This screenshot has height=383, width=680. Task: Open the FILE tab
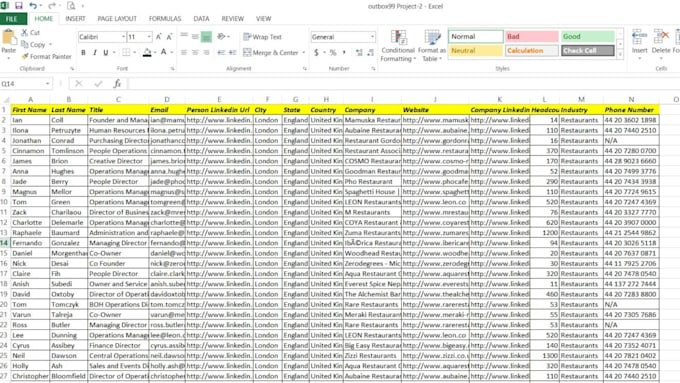[x=12, y=19]
